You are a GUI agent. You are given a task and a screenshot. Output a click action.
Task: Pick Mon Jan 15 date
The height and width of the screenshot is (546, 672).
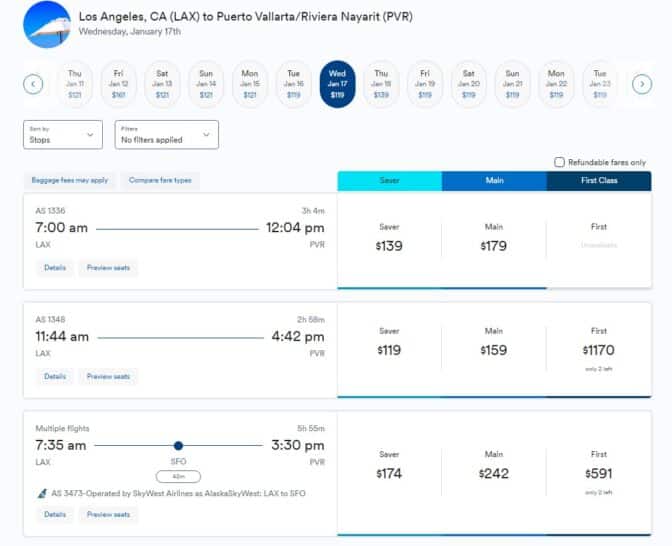pyautogui.click(x=250, y=84)
